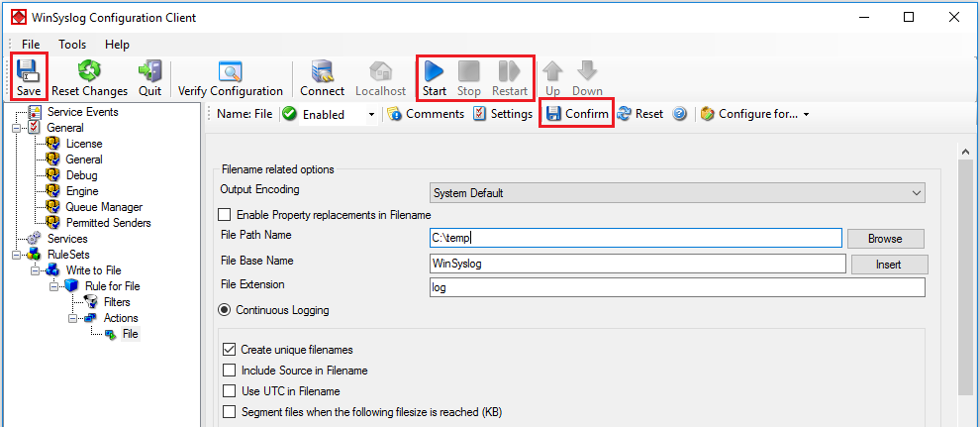Toggle Enable Property replacements in Filename
This screenshot has width=980, height=427.
click(x=225, y=215)
